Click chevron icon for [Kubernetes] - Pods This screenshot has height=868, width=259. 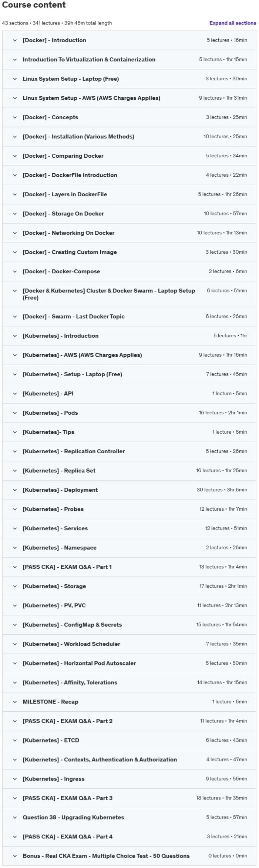[15, 413]
